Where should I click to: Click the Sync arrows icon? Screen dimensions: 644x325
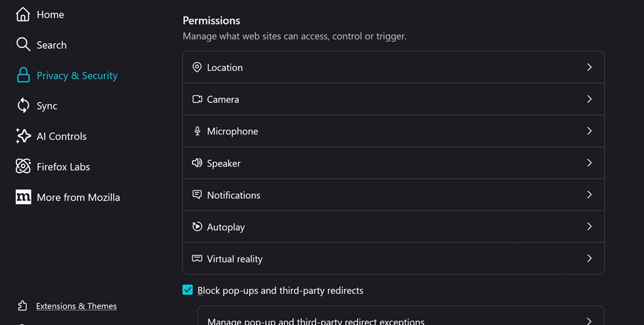23,106
